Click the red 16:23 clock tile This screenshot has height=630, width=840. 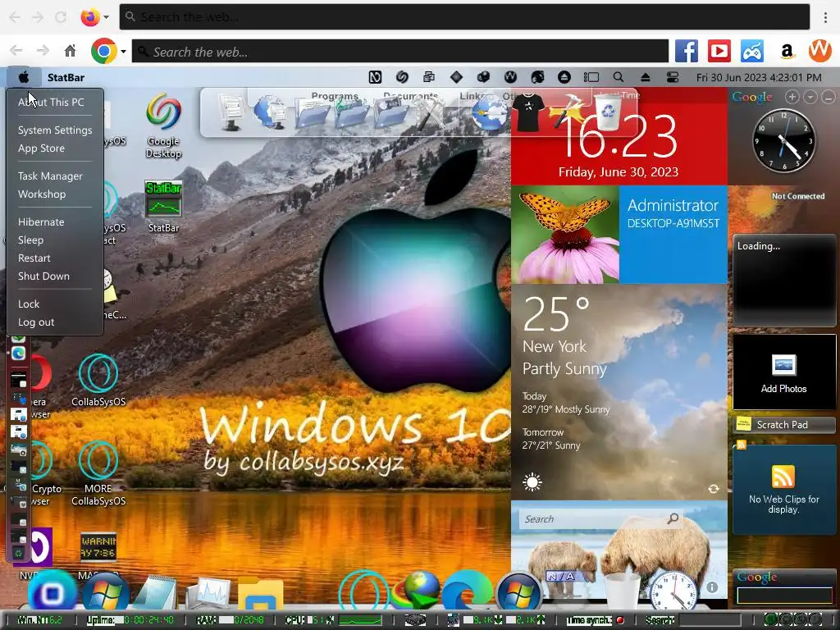619,136
